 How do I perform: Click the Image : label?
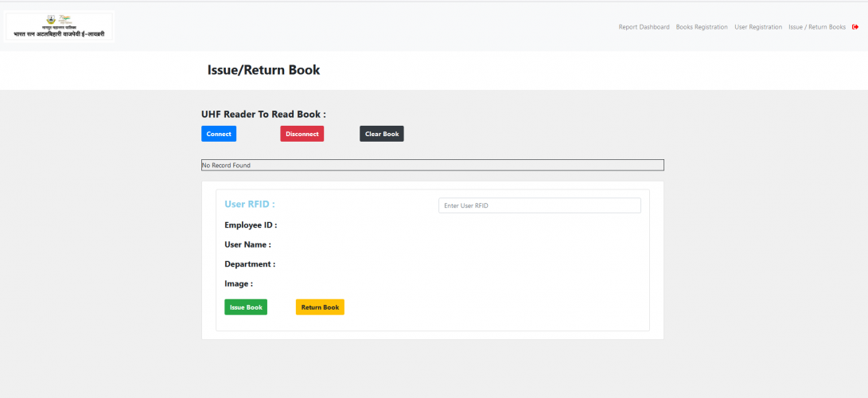239,284
